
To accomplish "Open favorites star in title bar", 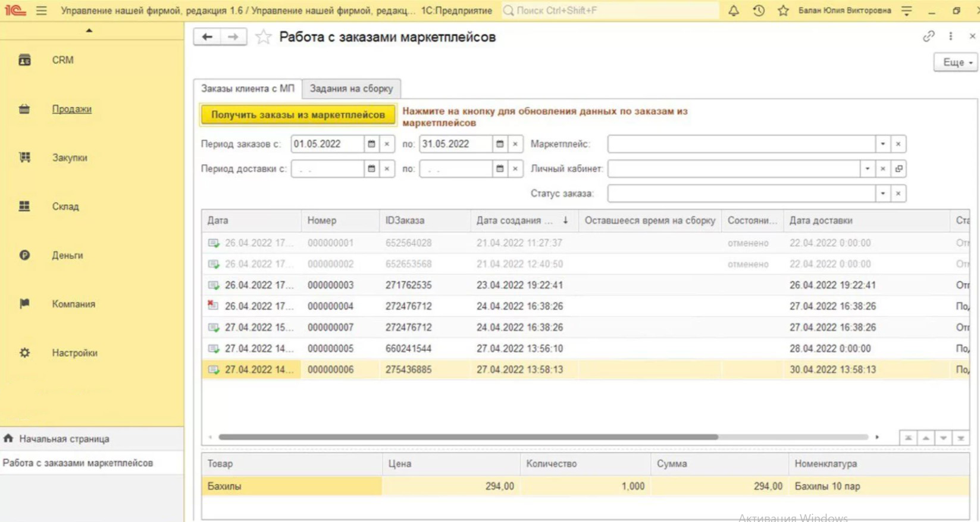I will click(783, 11).
